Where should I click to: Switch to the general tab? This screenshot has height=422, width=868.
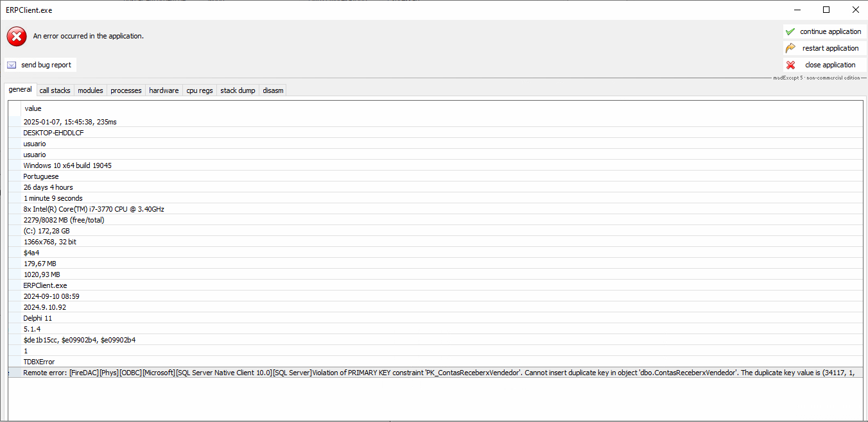pyautogui.click(x=20, y=90)
